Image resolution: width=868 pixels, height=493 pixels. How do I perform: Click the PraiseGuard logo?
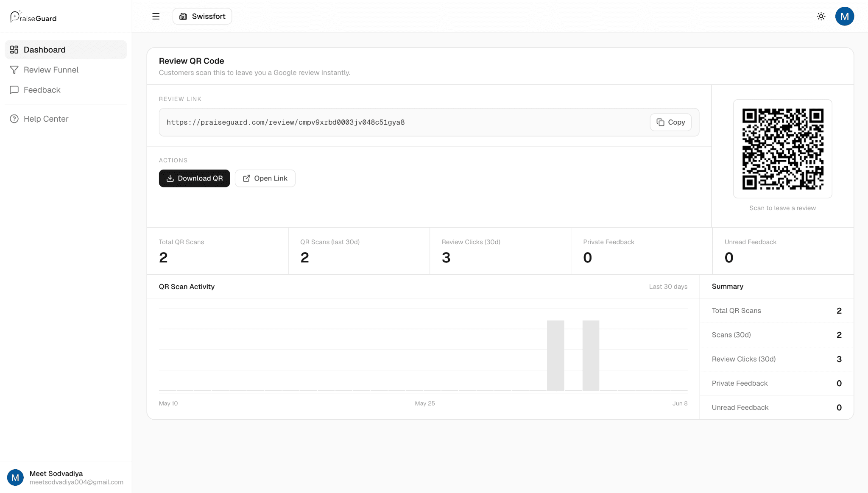point(33,17)
